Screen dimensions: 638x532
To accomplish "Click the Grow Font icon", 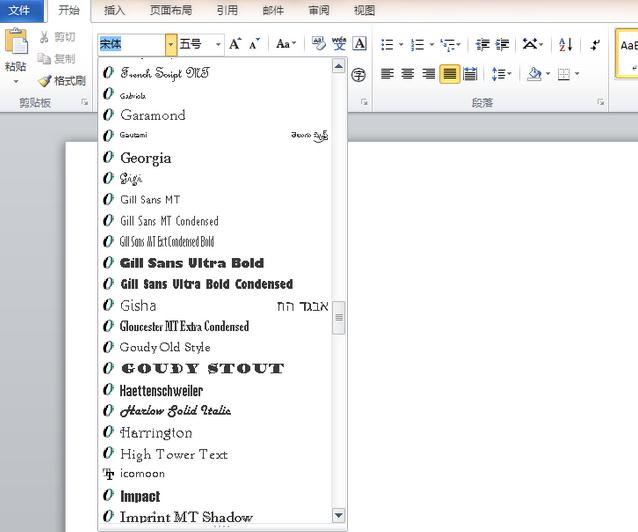I will [235, 44].
